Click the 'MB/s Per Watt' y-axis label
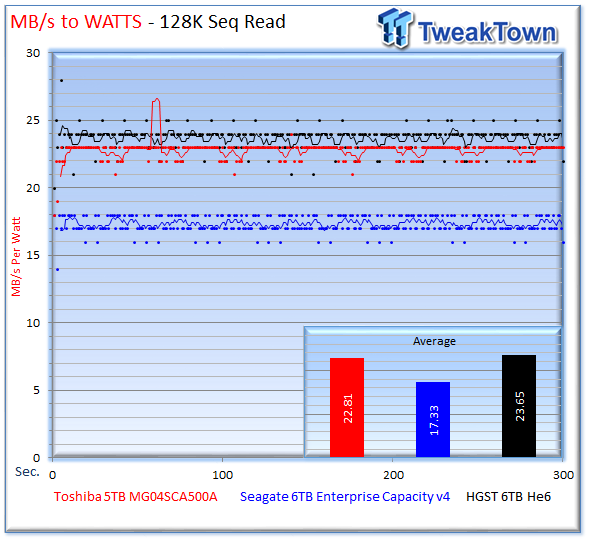Screen dimensions: 589x541 click(16, 257)
